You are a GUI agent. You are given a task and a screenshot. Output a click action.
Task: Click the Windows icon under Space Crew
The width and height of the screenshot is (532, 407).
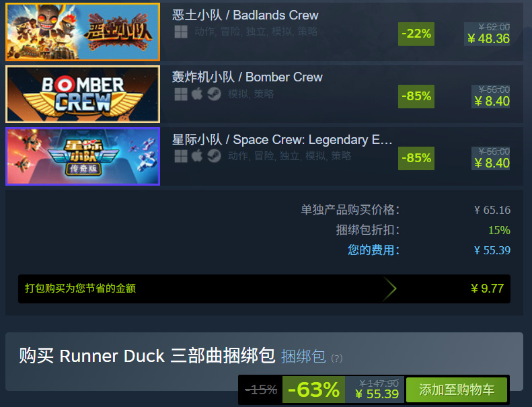pyautogui.click(x=181, y=156)
